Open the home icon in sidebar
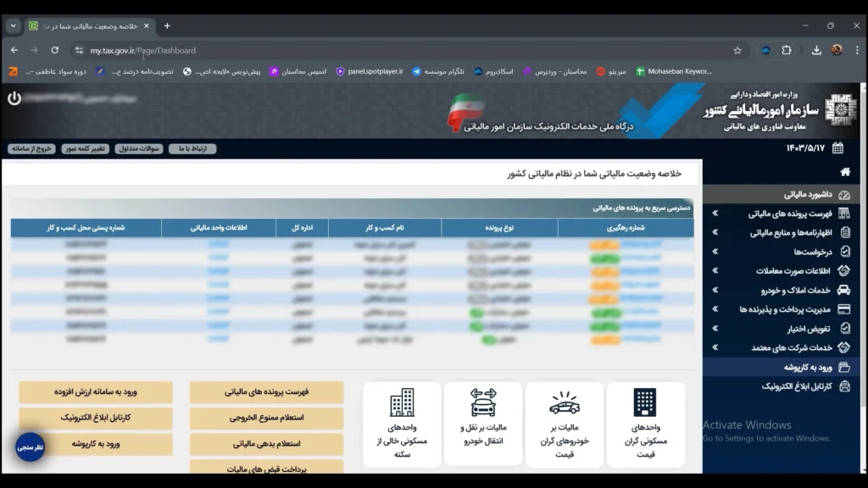 [845, 172]
